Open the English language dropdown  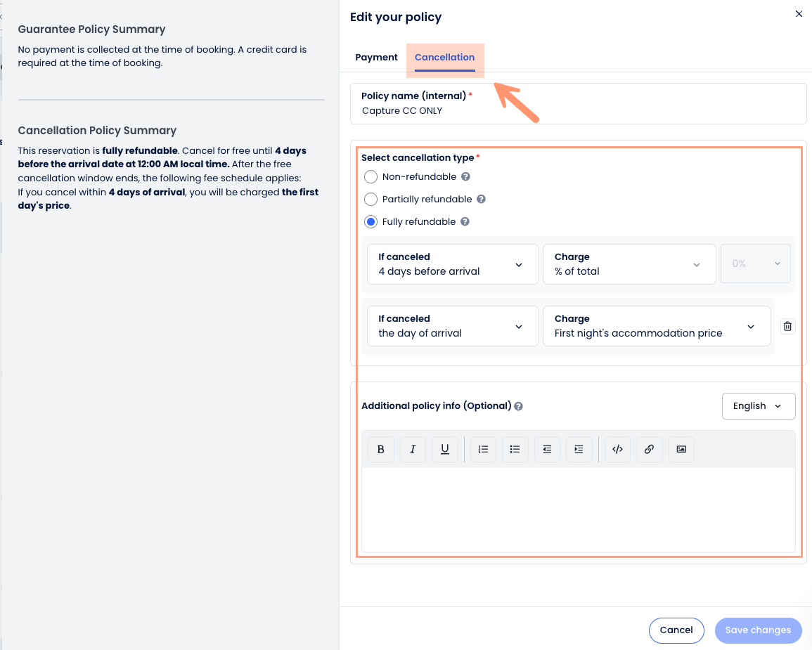click(758, 406)
